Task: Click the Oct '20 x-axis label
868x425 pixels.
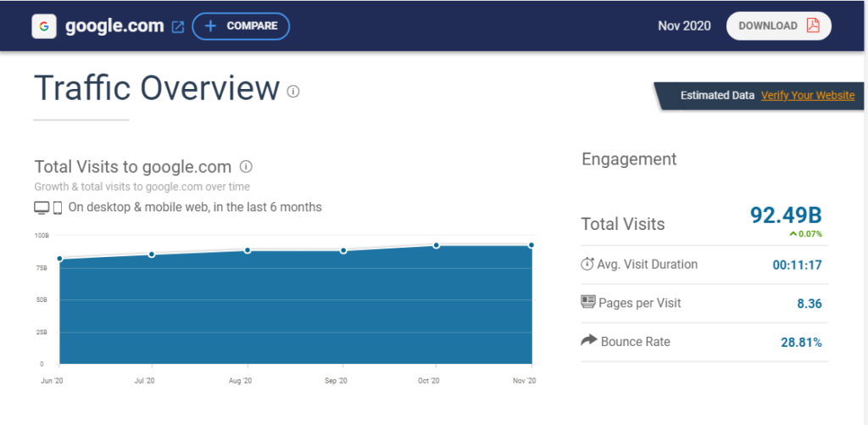Action: (429, 381)
